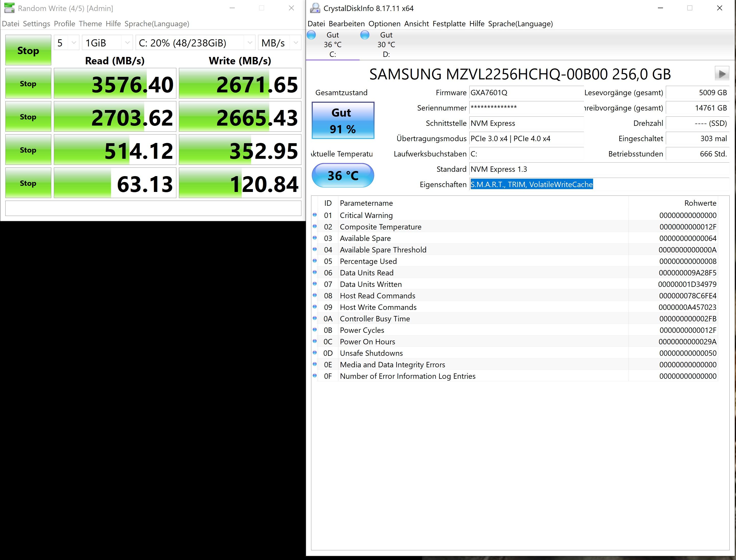The image size is (736, 560).
Task: Open Bearbeiten menu in CrystalDiskInfo
Action: (347, 24)
